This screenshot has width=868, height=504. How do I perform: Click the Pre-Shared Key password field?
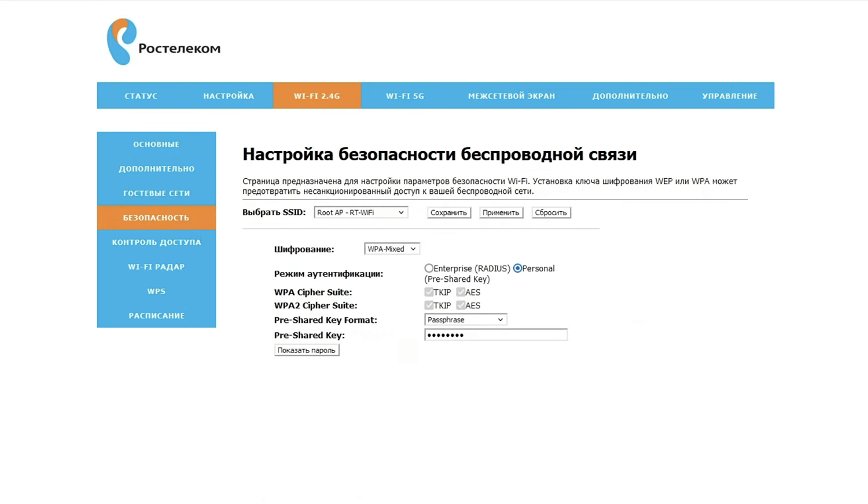[x=496, y=335]
